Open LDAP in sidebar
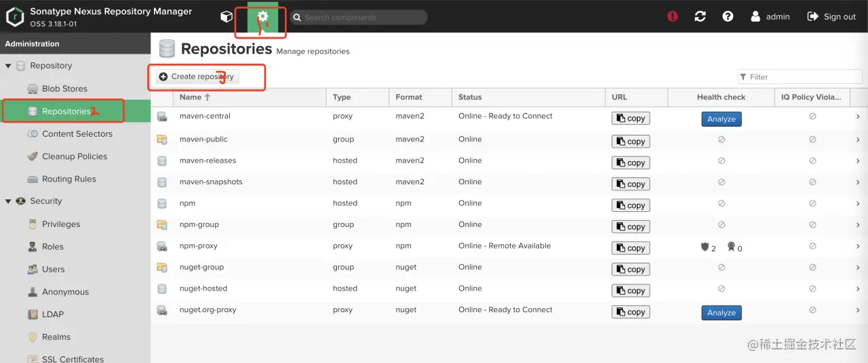This screenshot has width=868, height=363. (x=53, y=314)
